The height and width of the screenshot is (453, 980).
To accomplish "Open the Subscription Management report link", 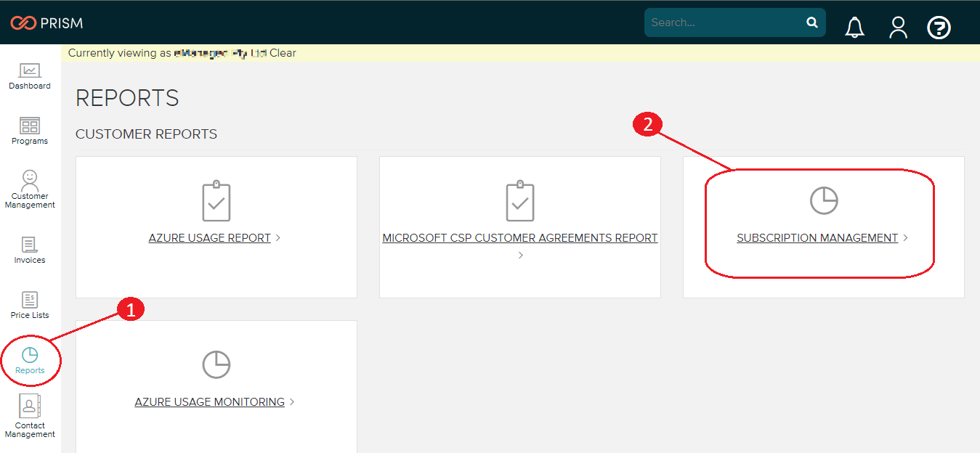I will [817, 238].
